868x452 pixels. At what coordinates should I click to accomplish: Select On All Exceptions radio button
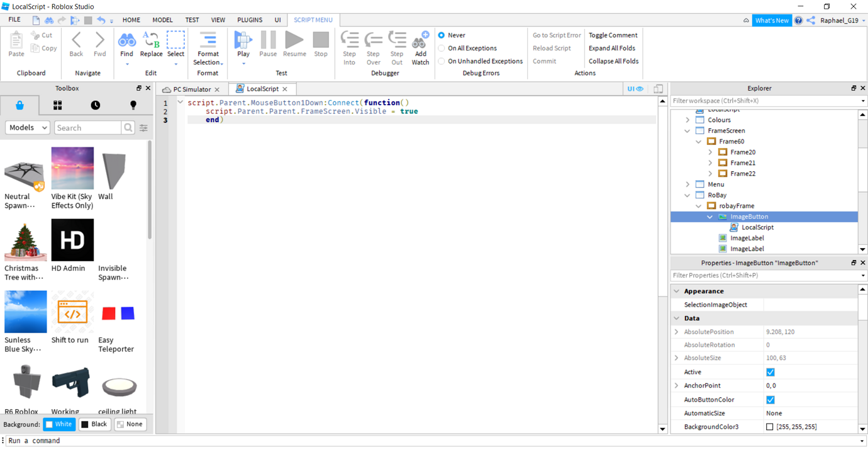[442, 48]
